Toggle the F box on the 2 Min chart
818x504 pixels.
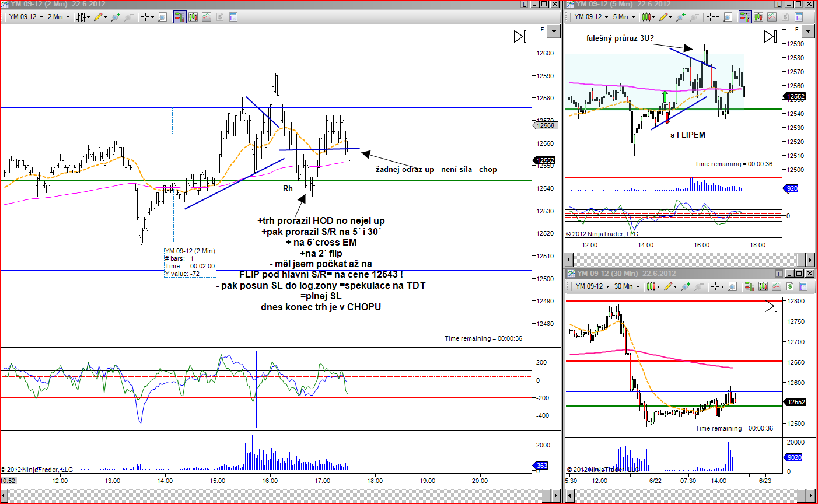coord(542,29)
